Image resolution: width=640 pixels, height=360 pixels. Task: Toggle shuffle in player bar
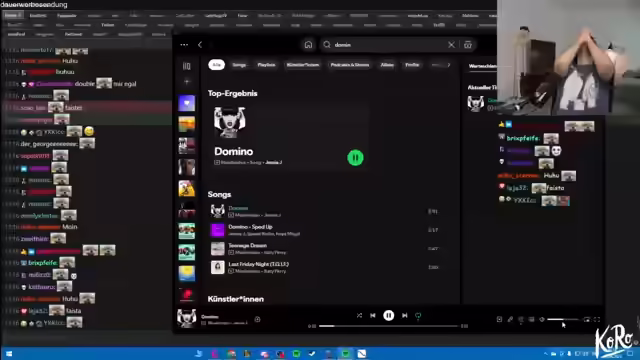click(359, 316)
